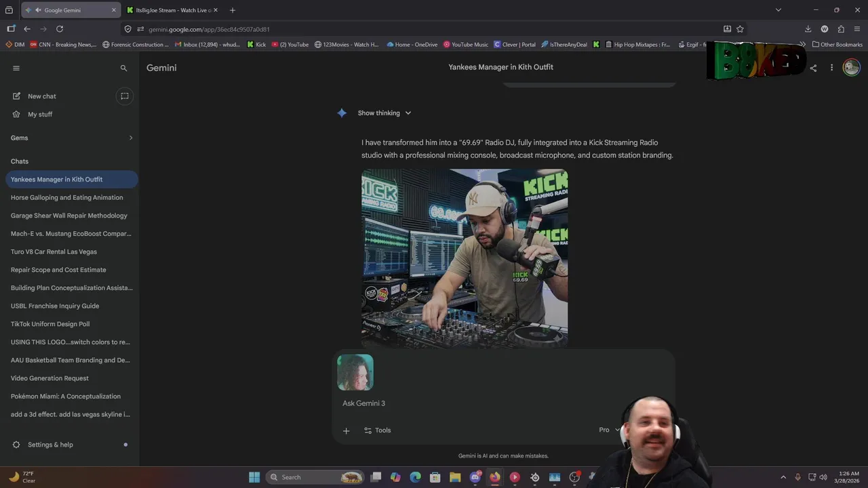Open File Explorer from taskbar
The image size is (868, 488).
(455, 477)
